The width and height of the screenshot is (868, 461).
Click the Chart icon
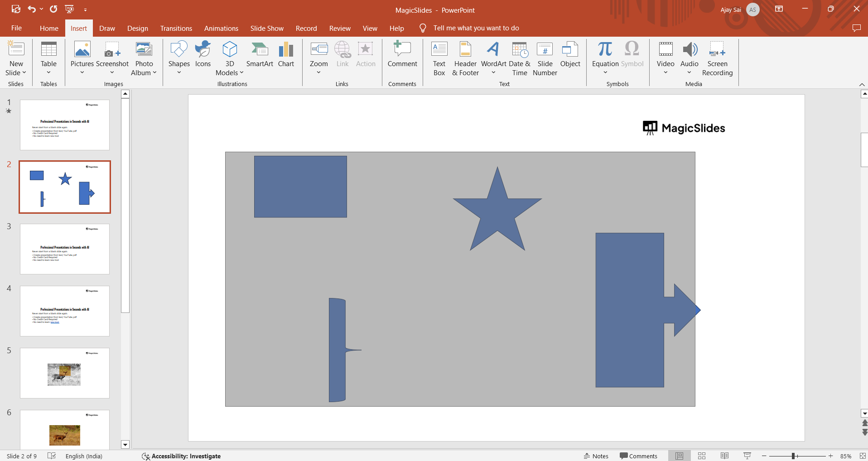[x=286, y=55]
